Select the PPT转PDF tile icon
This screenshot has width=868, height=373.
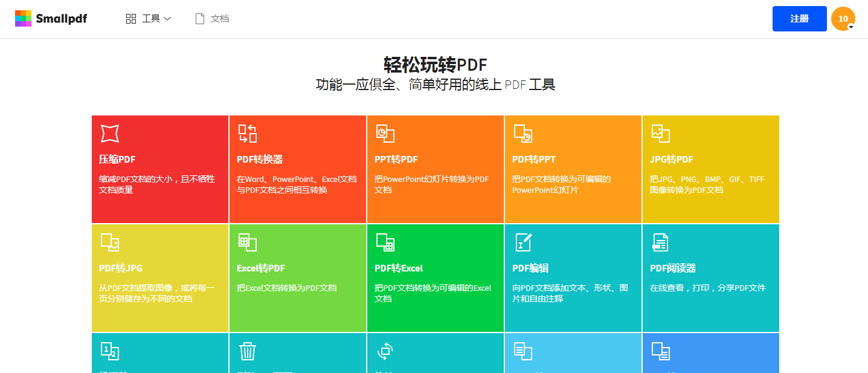pos(385,134)
